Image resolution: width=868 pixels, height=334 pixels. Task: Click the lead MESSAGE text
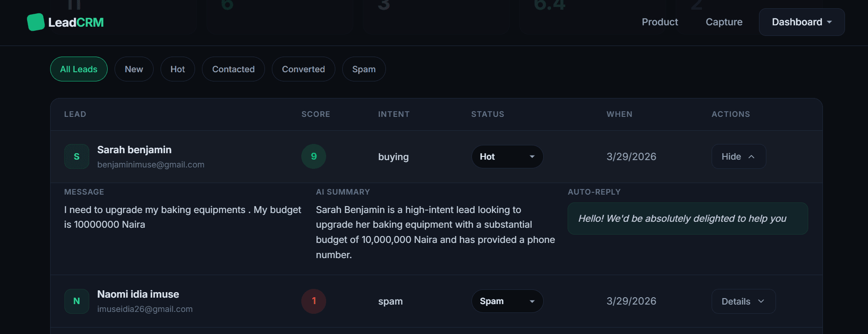click(183, 217)
